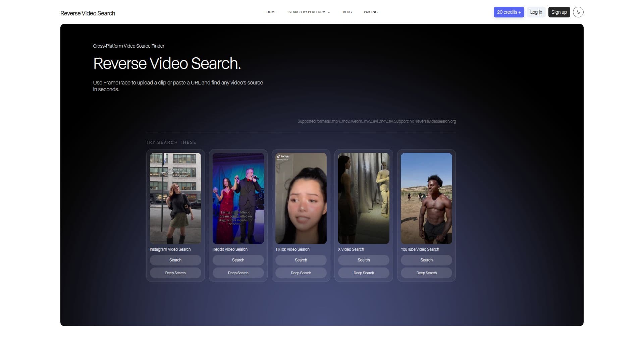Screen dimensions: 644x362
Task: Click the Instagram Video Search label
Action: click(170, 249)
